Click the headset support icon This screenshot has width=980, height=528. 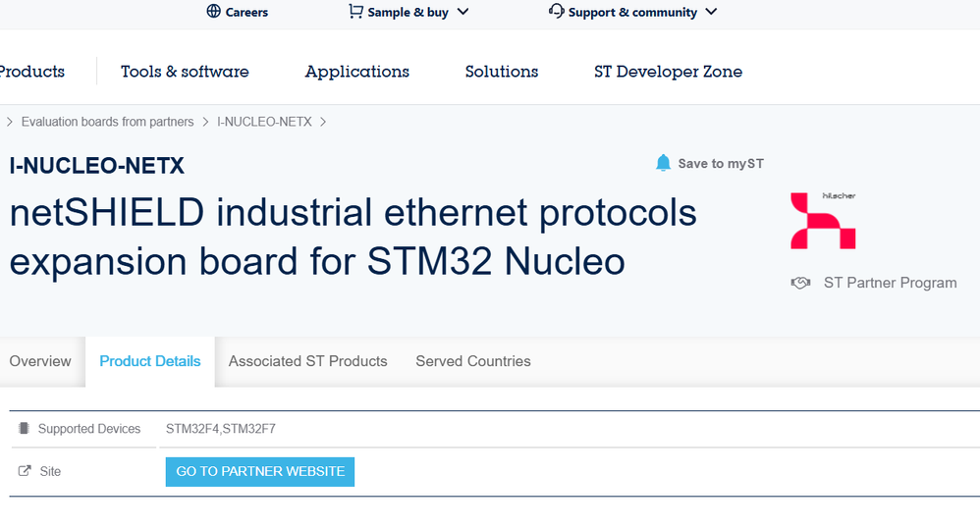click(x=556, y=11)
